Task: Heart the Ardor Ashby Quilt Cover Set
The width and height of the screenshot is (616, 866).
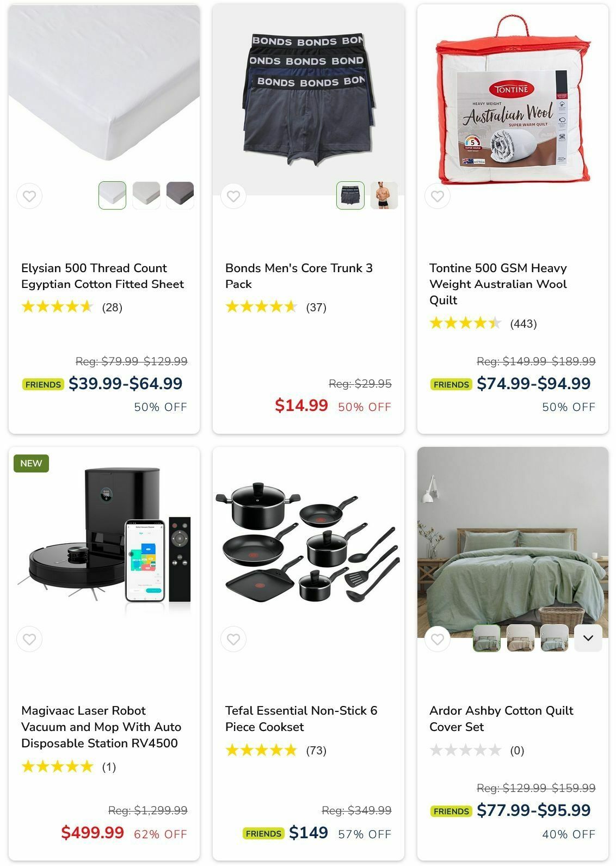Action: pos(438,639)
